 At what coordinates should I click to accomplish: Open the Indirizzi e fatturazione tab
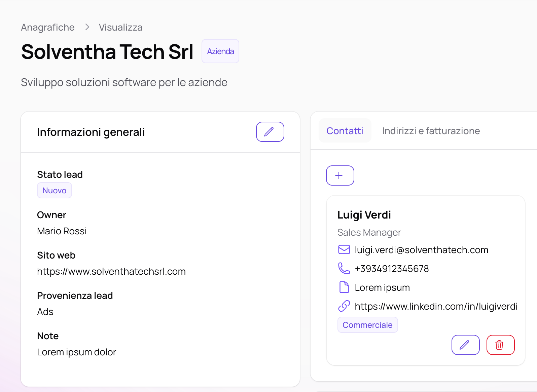point(431,131)
